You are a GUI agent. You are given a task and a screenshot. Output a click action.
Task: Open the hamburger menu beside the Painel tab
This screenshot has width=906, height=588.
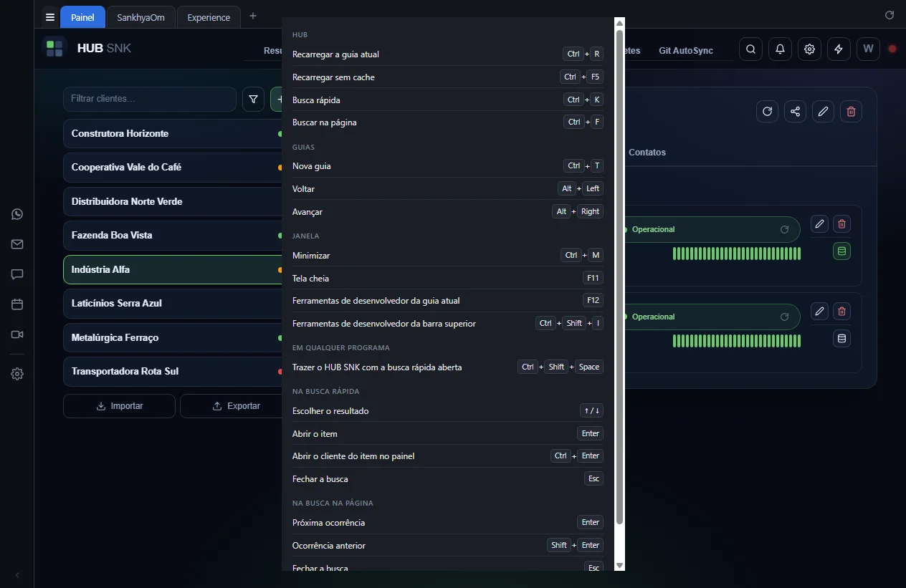coord(49,17)
